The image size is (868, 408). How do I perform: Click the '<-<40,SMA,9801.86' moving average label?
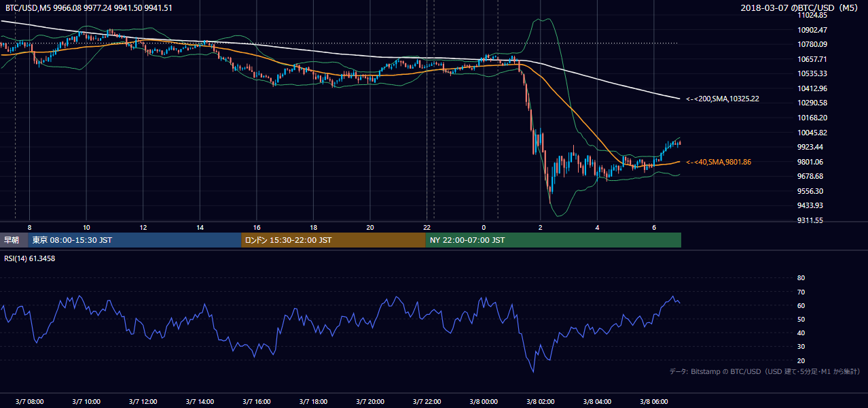(x=718, y=162)
